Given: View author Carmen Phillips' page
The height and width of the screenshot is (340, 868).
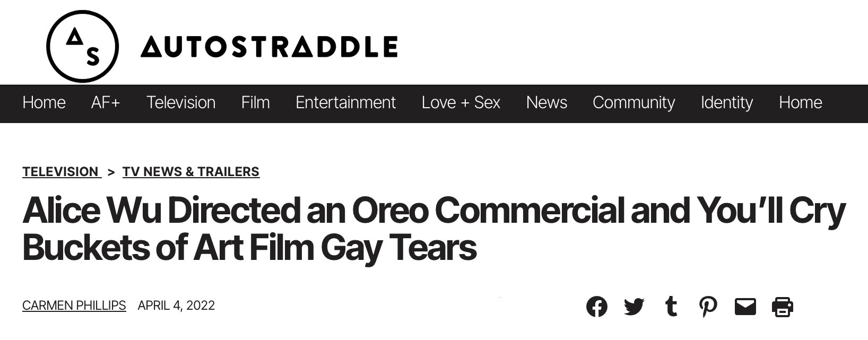Looking at the screenshot, I should coord(74,306).
